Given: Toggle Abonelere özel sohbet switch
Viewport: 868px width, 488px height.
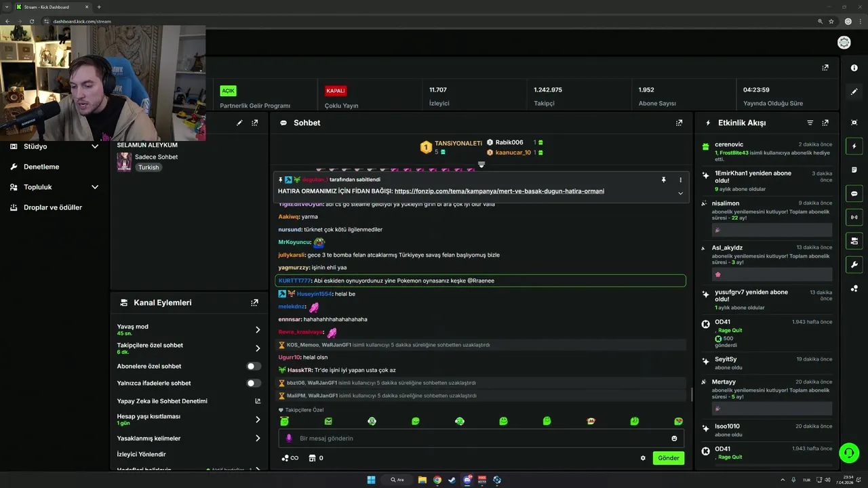Looking at the screenshot, I should (254, 366).
